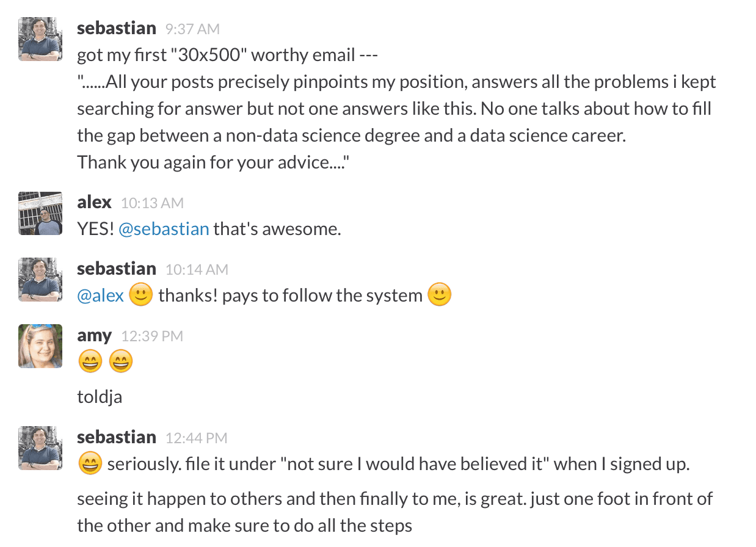Click the 12:39 PM timestamp

(152, 336)
